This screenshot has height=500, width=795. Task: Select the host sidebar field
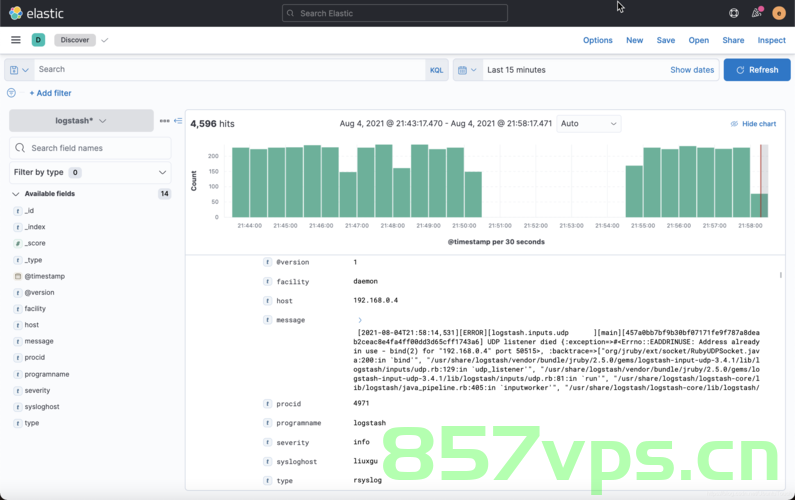coord(31,325)
